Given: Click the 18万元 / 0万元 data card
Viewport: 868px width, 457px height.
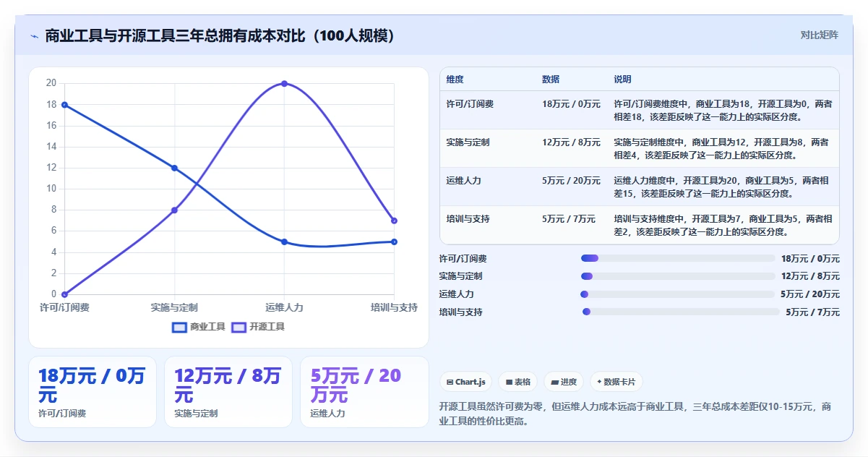Looking at the screenshot, I should 93,392.
